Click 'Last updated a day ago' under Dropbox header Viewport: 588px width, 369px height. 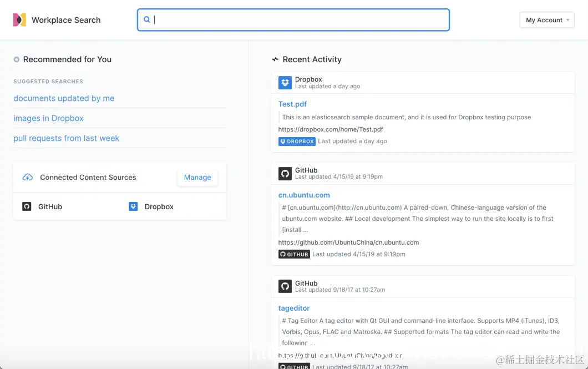click(x=327, y=86)
